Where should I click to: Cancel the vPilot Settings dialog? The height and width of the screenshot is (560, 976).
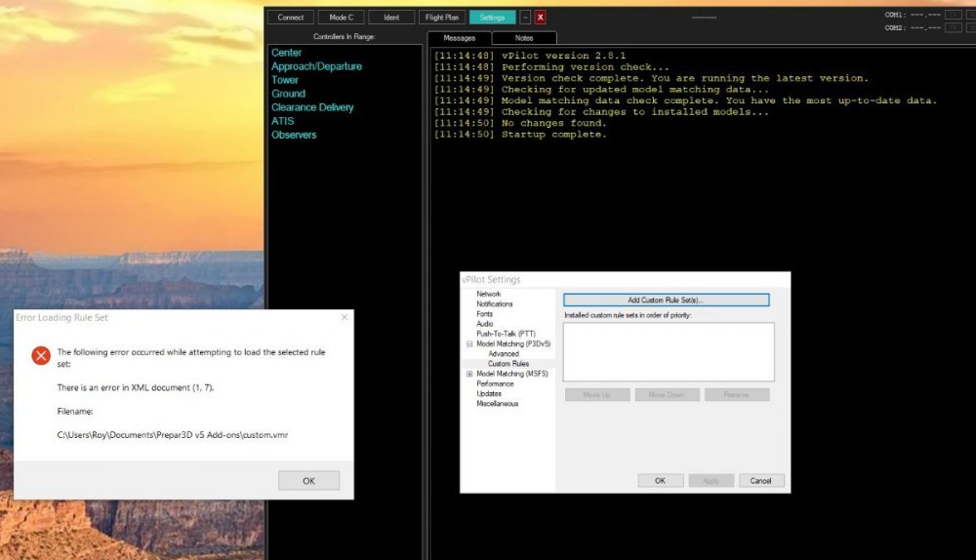761,480
